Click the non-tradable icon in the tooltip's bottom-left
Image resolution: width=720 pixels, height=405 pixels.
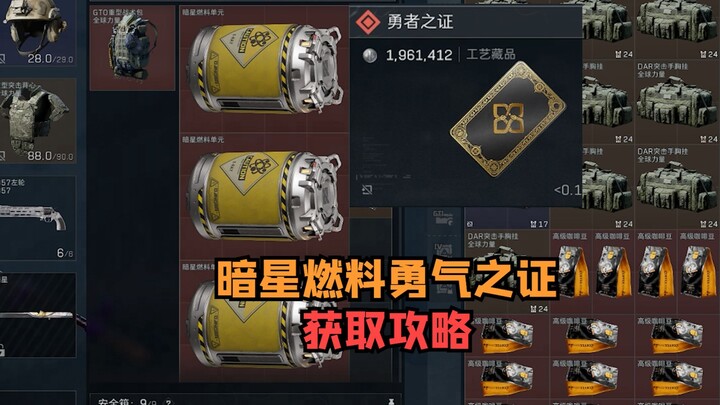pyautogui.click(x=366, y=189)
